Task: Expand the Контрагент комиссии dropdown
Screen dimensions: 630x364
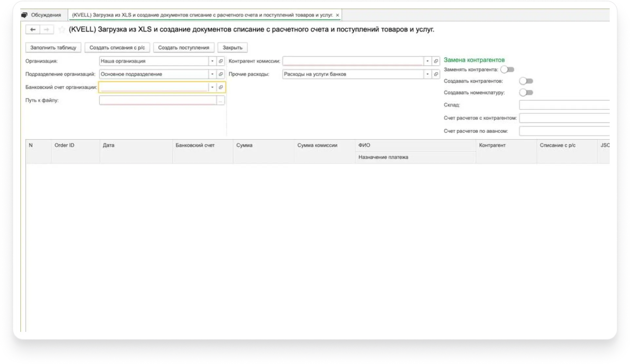Action: 427,61
